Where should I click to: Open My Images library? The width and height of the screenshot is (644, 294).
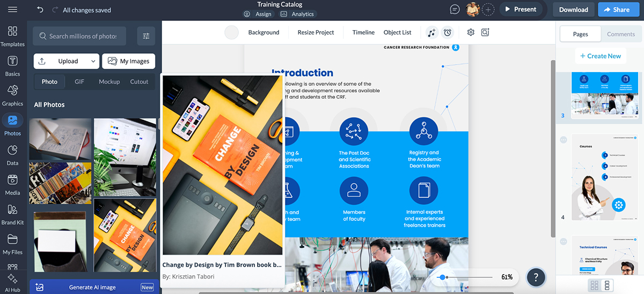pyautogui.click(x=129, y=61)
